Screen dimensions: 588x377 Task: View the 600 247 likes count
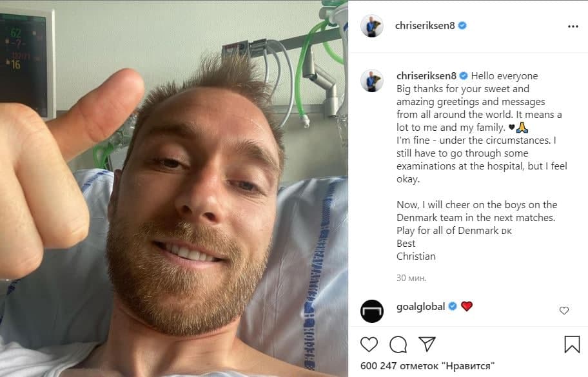(427, 366)
